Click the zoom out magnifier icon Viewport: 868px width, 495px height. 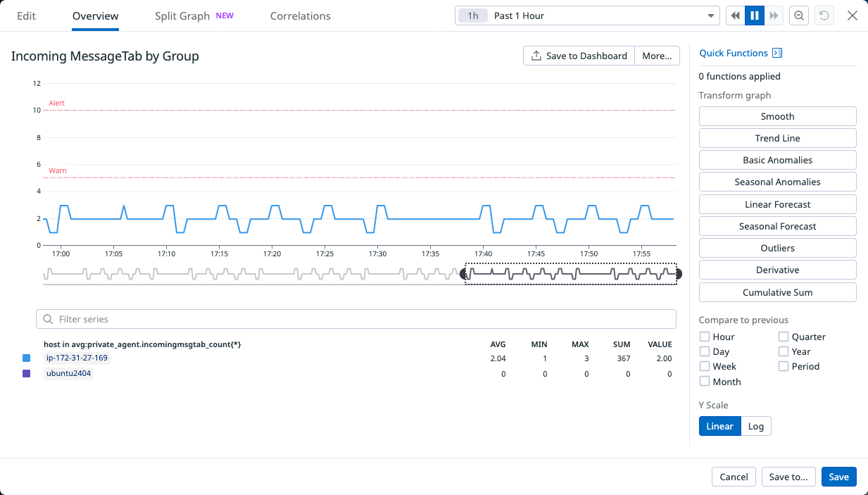point(799,15)
